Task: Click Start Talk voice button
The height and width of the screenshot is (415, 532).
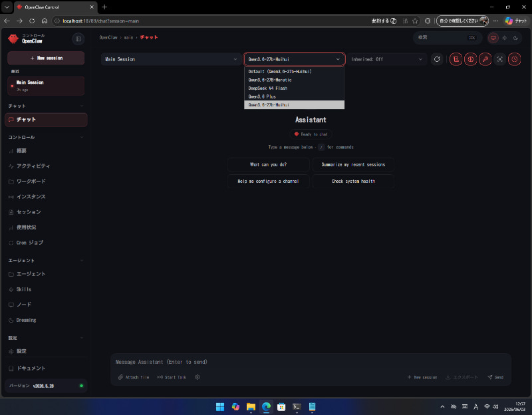Action: 172,377
